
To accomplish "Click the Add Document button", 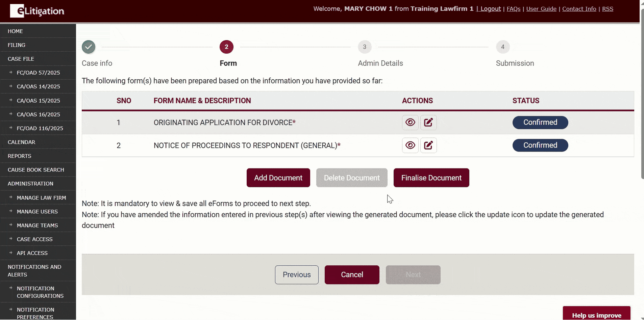I will [278, 178].
